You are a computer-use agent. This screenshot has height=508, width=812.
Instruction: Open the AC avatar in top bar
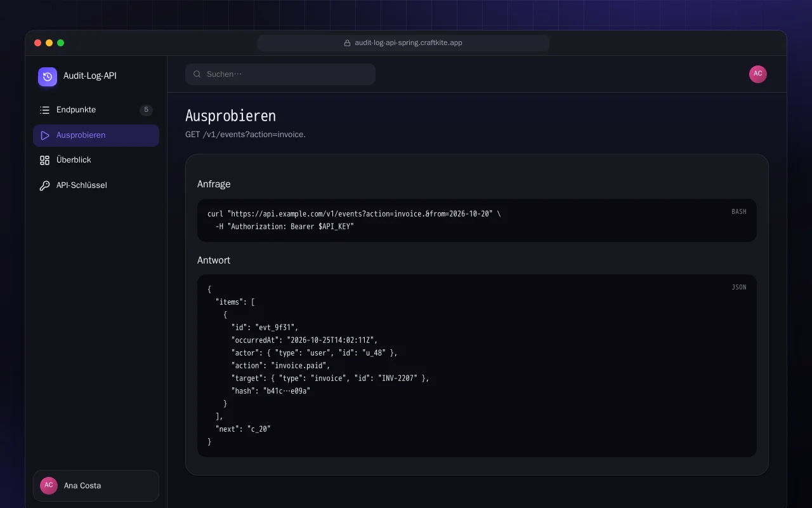(758, 74)
